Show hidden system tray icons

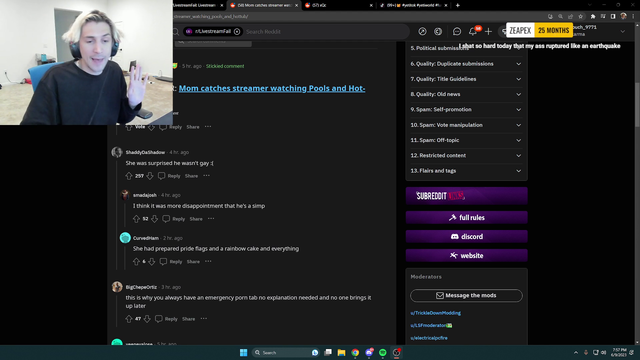(576, 352)
